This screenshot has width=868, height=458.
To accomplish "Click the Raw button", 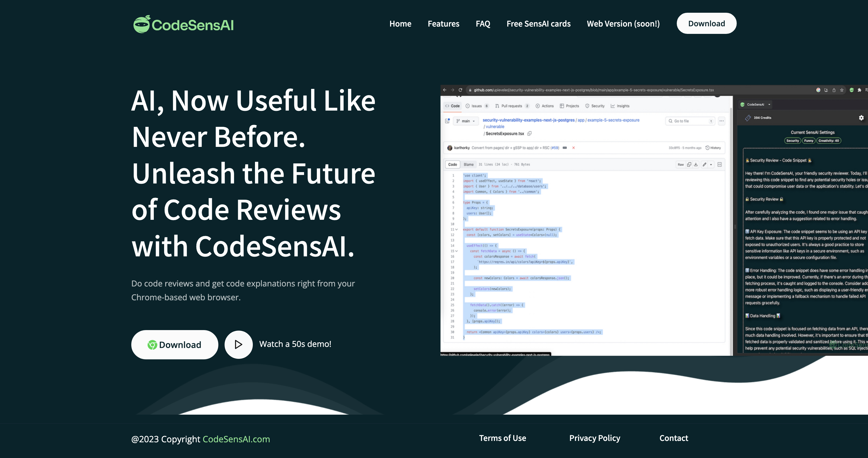I will pos(681,164).
